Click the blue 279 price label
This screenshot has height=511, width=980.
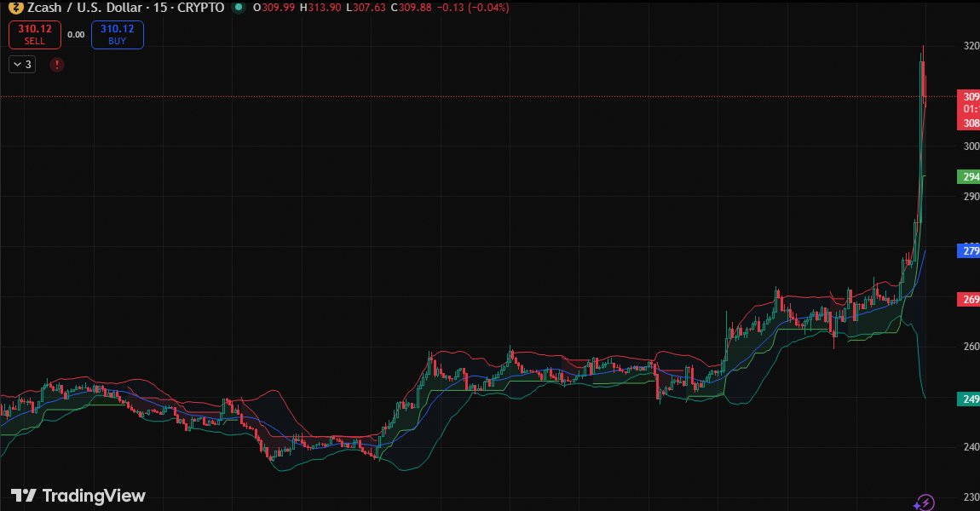coord(970,251)
